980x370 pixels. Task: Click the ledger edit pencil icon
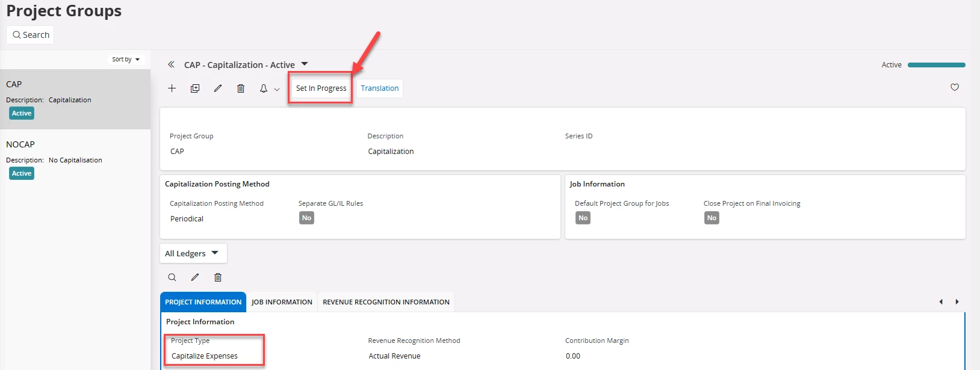point(195,277)
